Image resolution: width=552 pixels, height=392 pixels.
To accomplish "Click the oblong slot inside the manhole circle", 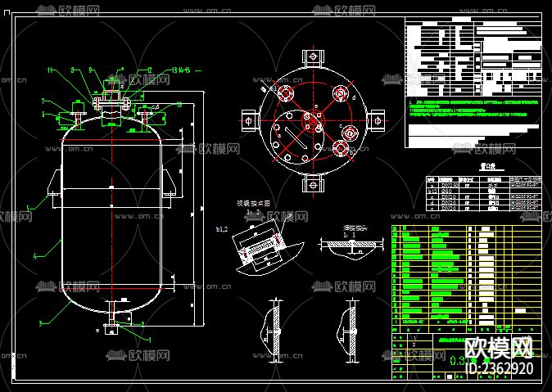I will 296,138.
